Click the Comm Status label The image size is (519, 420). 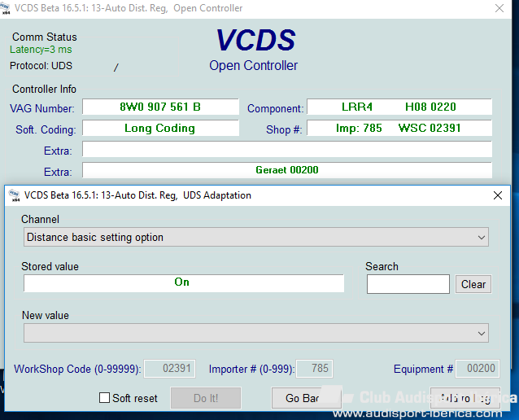coord(45,37)
